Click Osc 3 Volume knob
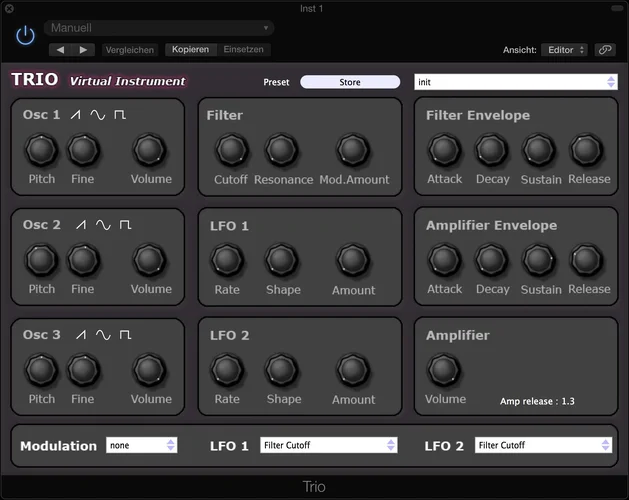 pyautogui.click(x=149, y=370)
